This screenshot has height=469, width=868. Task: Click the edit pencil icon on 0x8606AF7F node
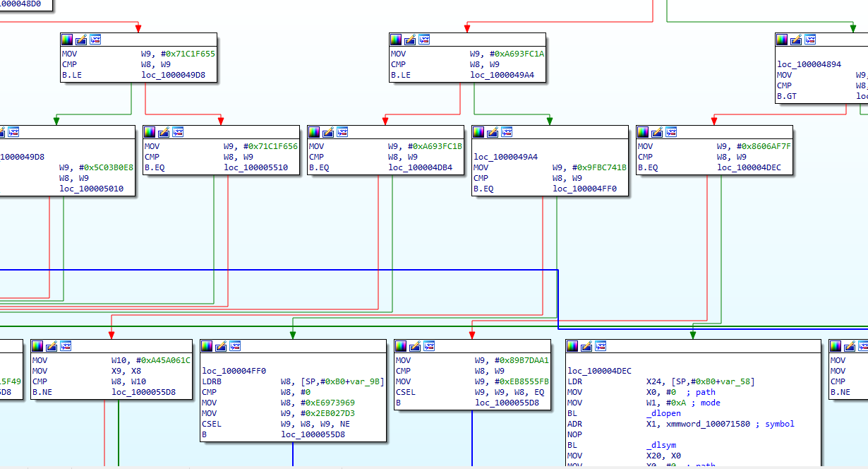657,132
